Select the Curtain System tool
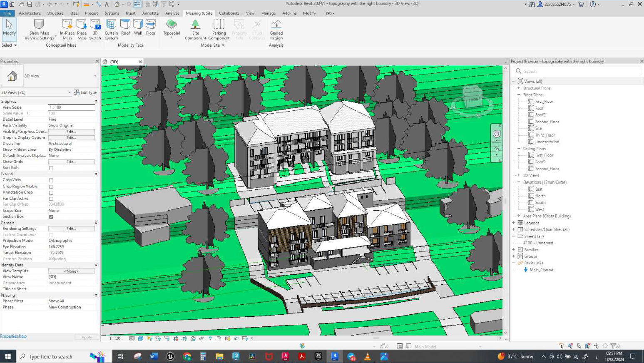This screenshot has height=363, width=644. click(111, 30)
